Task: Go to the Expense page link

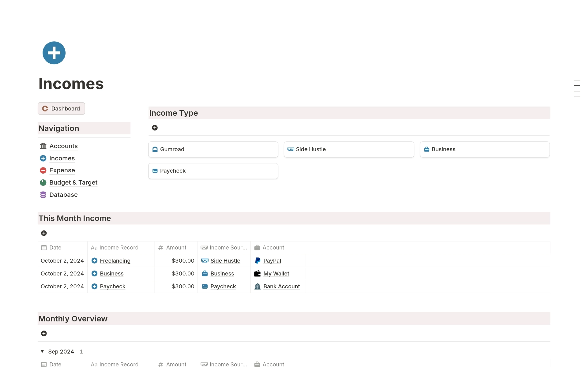Action: pyautogui.click(x=62, y=170)
